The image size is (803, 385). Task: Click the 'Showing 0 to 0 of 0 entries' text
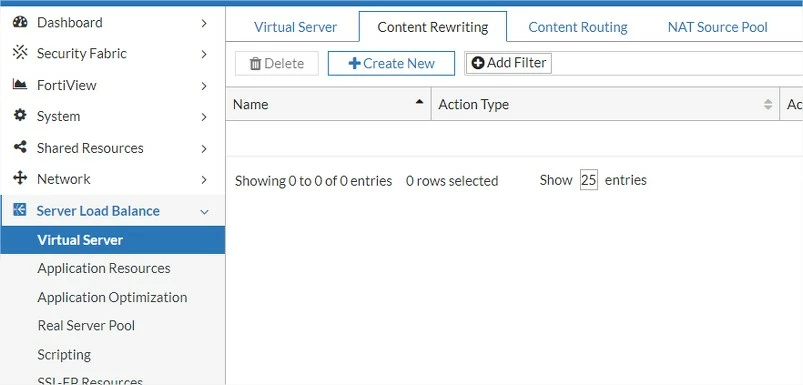(313, 181)
